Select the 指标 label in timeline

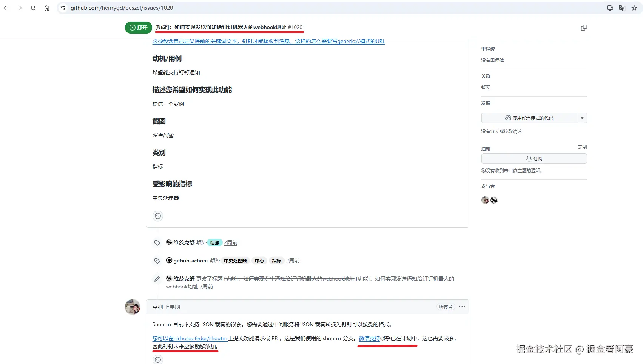(x=277, y=261)
